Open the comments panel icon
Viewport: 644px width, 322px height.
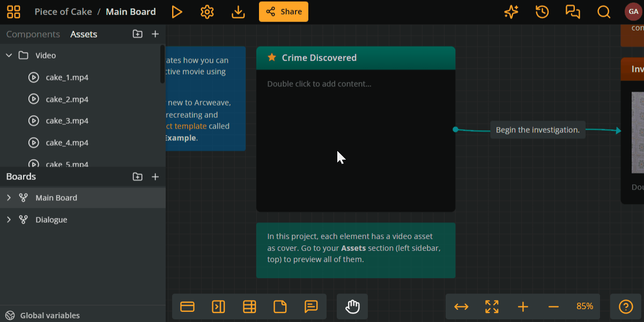click(x=573, y=11)
